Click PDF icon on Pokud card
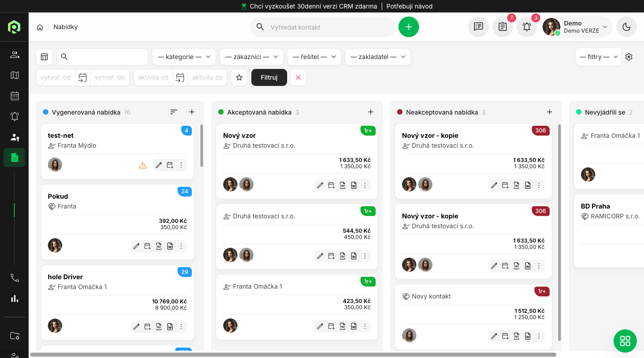Image resolution: width=644 pixels, height=358 pixels. click(159, 246)
